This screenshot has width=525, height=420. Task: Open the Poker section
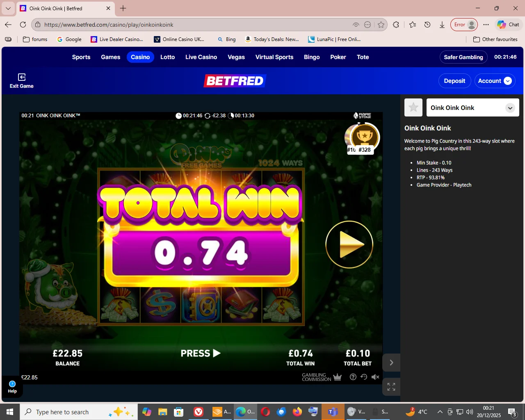point(338,57)
